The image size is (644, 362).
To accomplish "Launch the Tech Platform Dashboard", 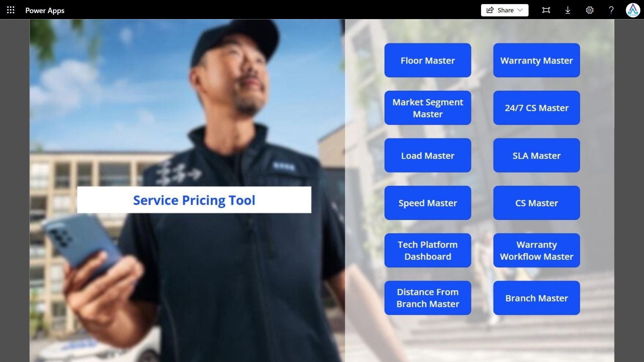I will (x=428, y=250).
